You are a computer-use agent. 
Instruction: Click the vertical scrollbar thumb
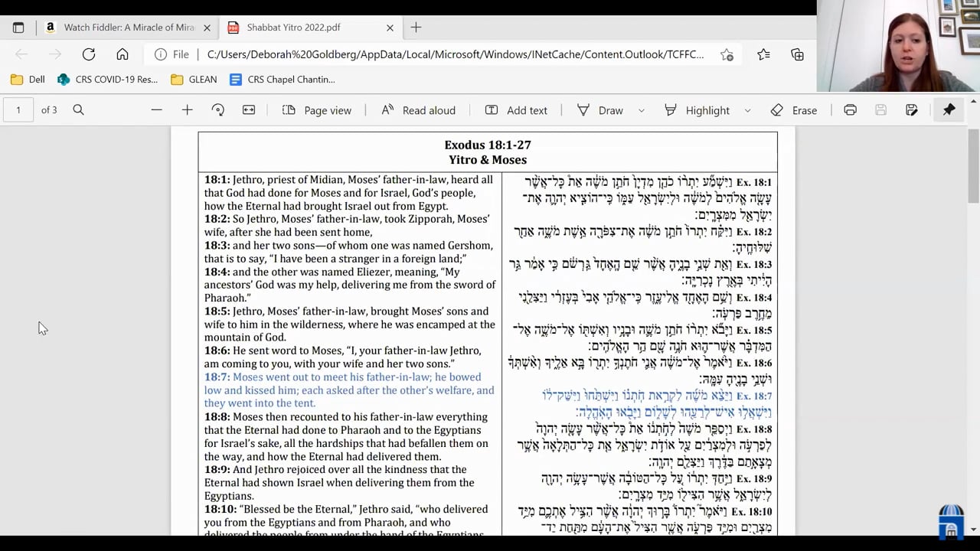click(973, 167)
